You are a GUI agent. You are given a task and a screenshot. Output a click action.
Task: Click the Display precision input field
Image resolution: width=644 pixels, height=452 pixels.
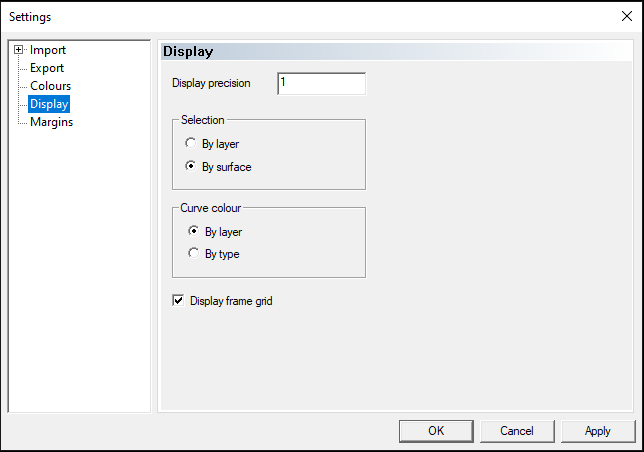click(322, 84)
